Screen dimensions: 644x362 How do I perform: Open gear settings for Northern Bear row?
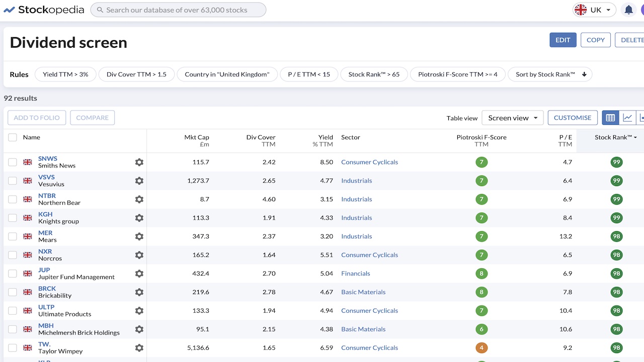coord(139,199)
